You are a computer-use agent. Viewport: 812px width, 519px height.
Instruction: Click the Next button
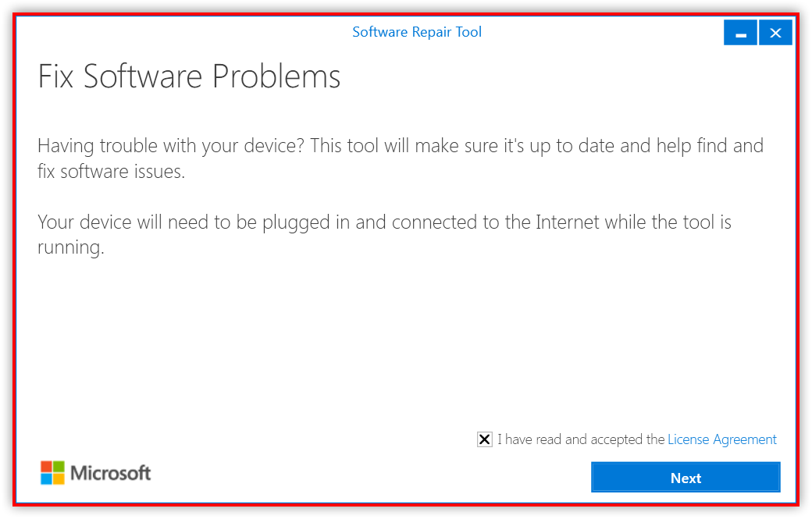[x=686, y=477]
